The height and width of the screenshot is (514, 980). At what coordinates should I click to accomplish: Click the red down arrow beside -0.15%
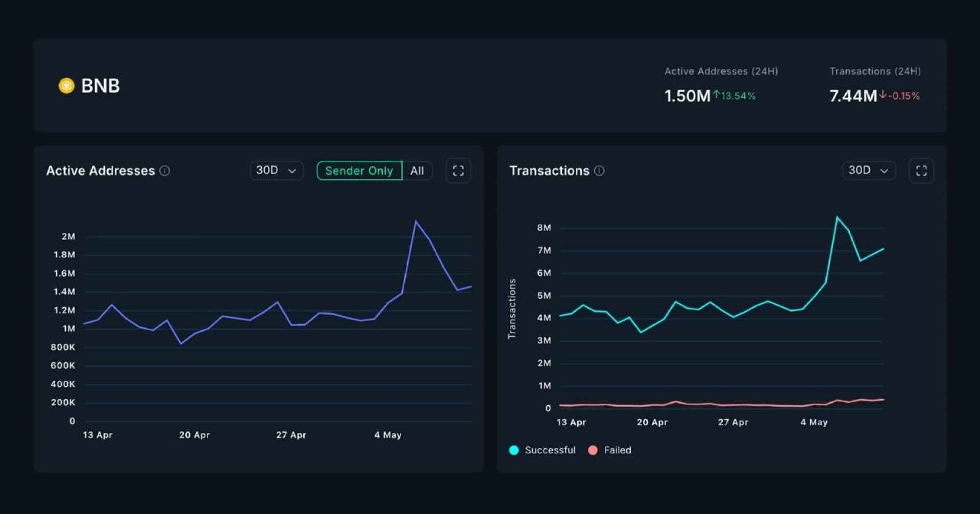pyautogui.click(x=883, y=94)
